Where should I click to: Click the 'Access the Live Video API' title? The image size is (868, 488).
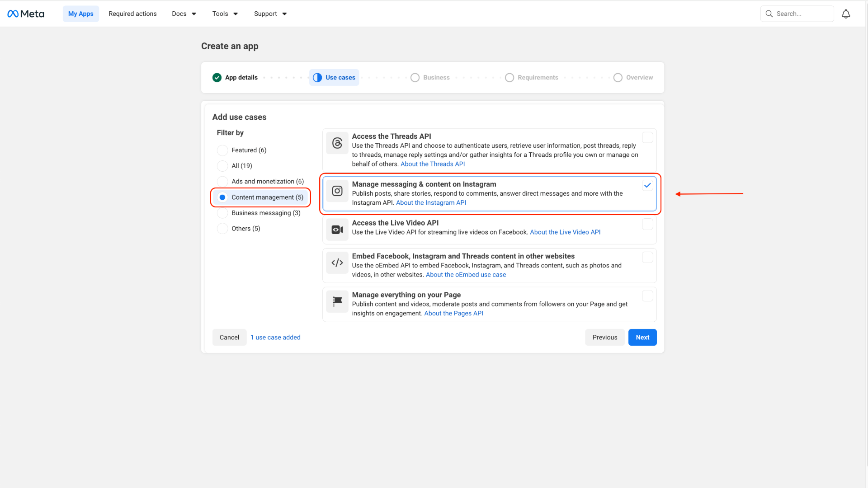click(395, 223)
